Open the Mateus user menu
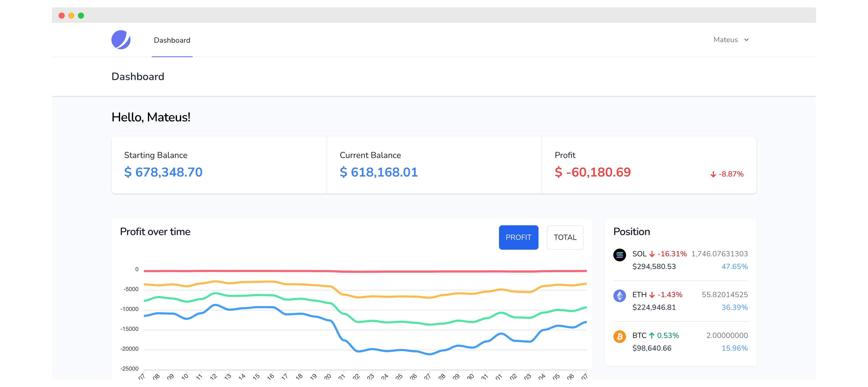868x387 pixels. pyautogui.click(x=726, y=40)
